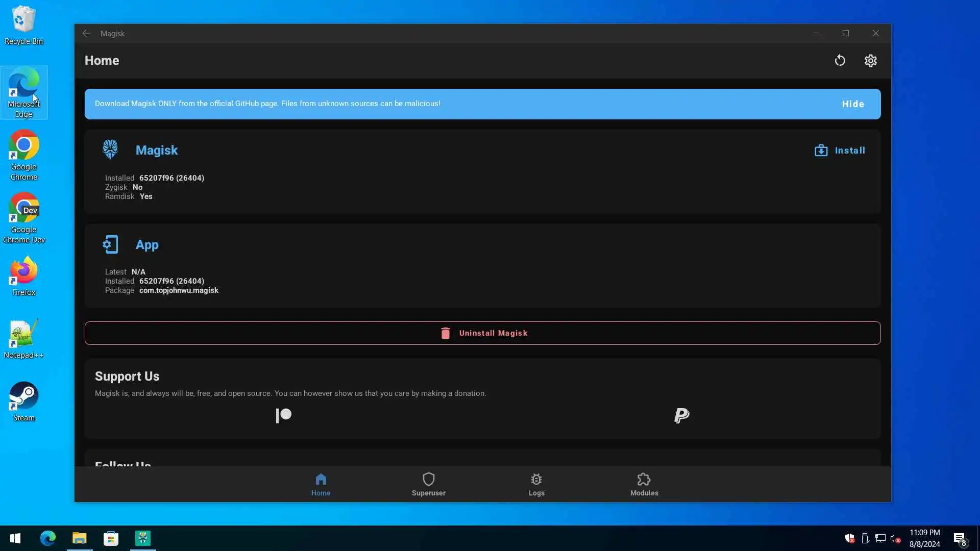
Task: Click the Magisk card title text
Action: tap(157, 150)
